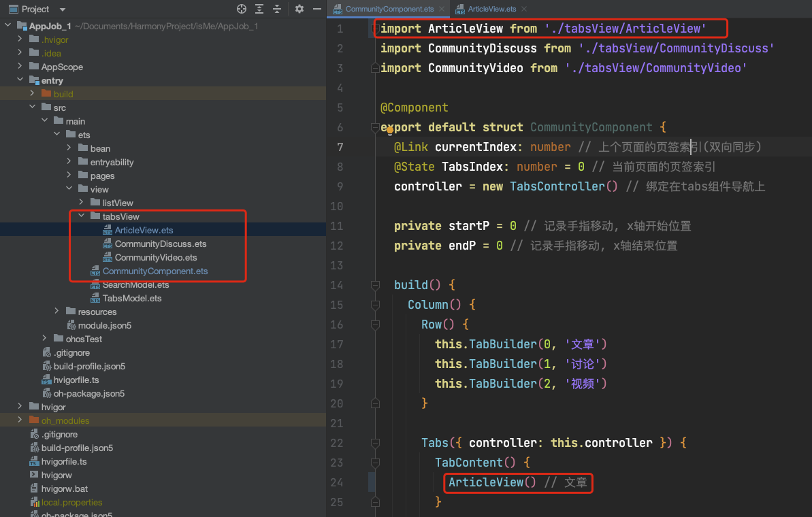Viewport: 812px width, 517px height.
Task: Click the intention lightbulb icon on line 6
Action: coord(389,131)
